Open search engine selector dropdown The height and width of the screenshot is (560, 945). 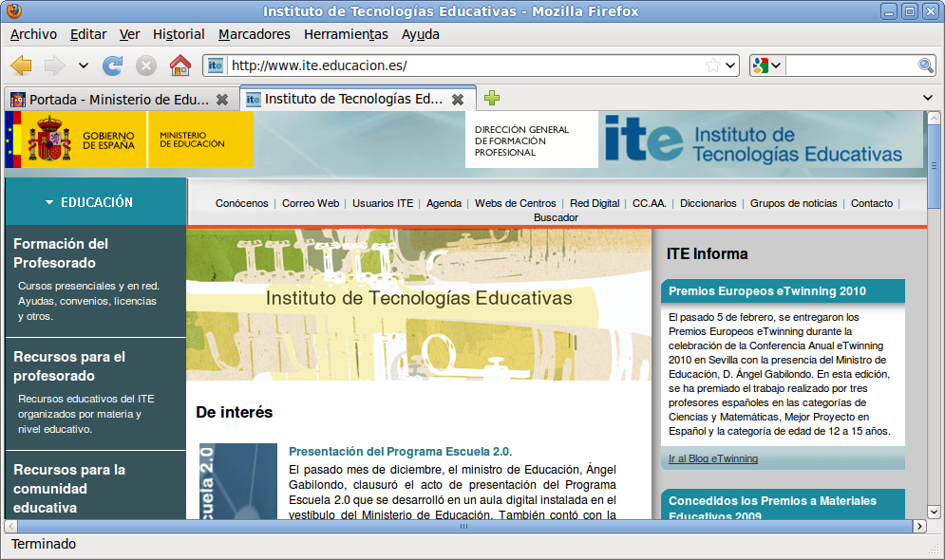point(766,65)
